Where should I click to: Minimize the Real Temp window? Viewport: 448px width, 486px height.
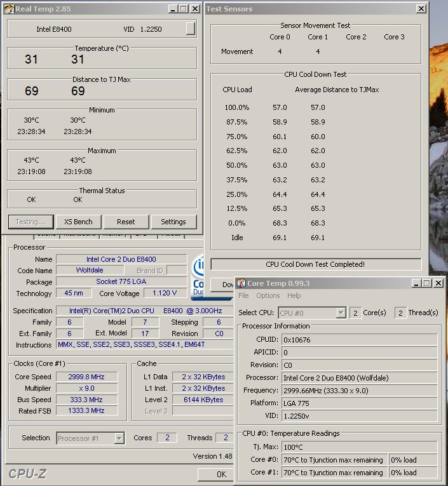click(173, 9)
